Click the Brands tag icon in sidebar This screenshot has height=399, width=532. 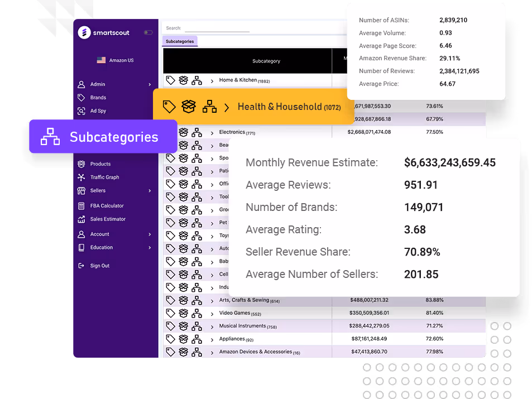pyautogui.click(x=81, y=97)
